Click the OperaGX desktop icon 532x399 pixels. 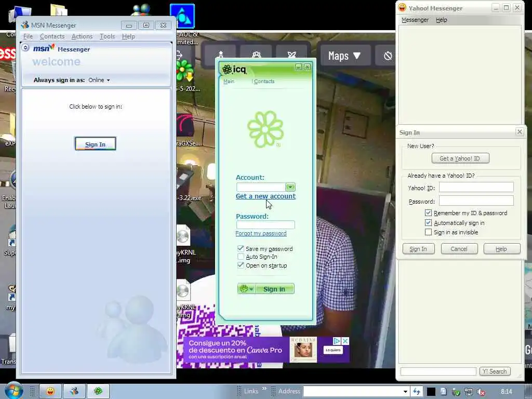click(x=185, y=125)
